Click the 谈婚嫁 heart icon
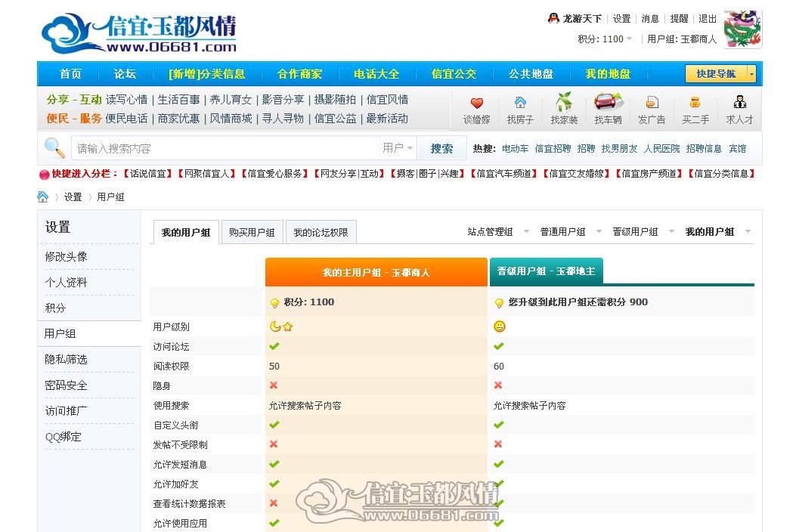The height and width of the screenshot is (532, 796). point(477,103)
